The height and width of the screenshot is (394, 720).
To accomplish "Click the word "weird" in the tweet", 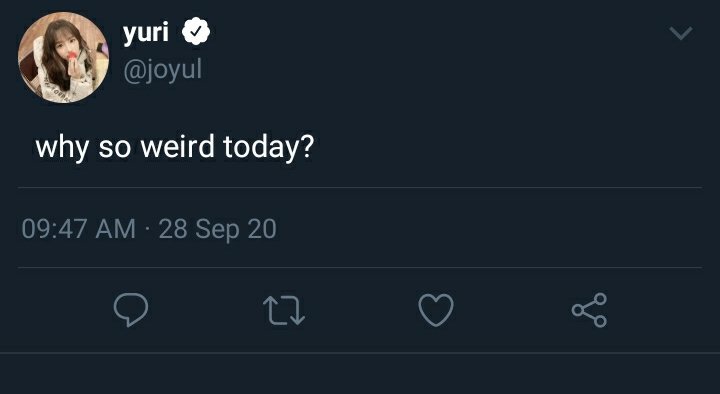I will 177,147.
